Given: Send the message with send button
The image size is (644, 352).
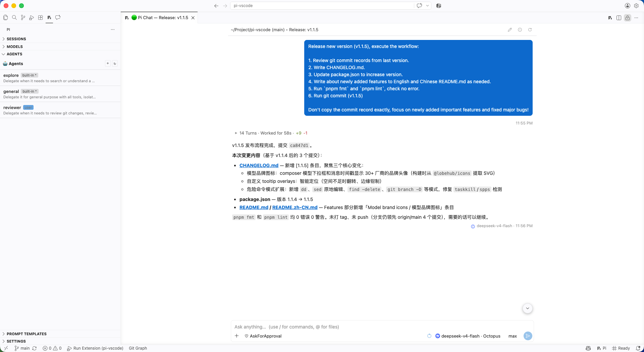Looking at the screenshot, I should tap(528, 336).
